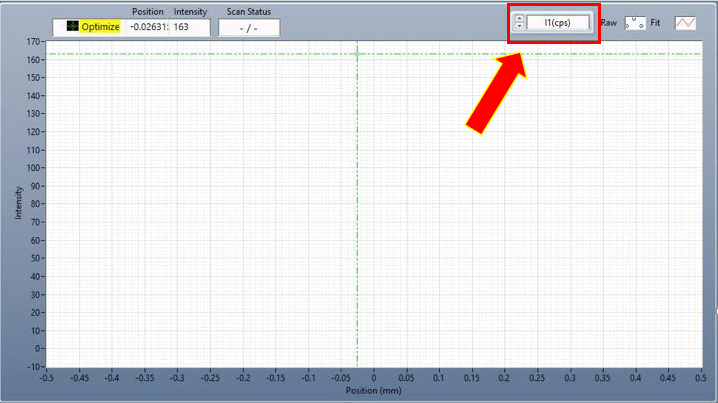Click the 0.25 x-axis tick label

[x=537, y=378]
